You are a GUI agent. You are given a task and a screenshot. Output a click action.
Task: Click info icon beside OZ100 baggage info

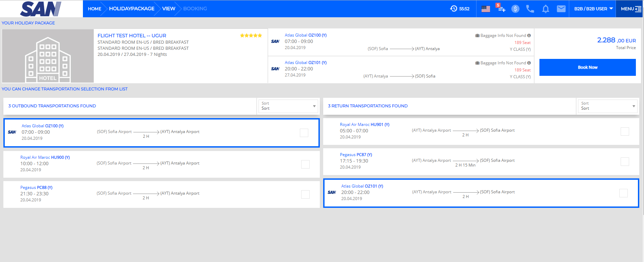coord(529,35)
